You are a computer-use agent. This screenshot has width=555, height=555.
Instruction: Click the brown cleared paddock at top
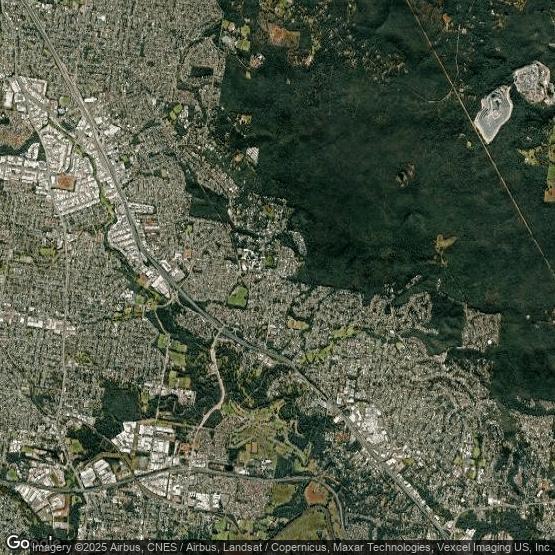tap(283, 35)
